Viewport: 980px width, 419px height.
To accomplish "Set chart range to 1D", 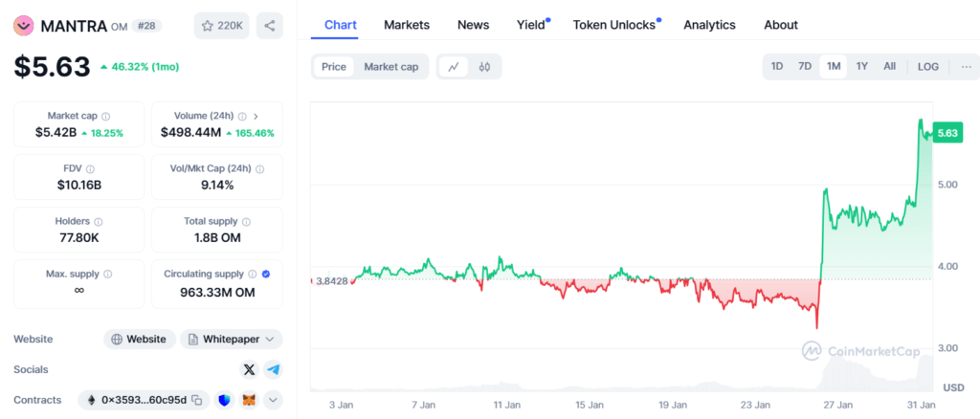I will coord(777,66).
